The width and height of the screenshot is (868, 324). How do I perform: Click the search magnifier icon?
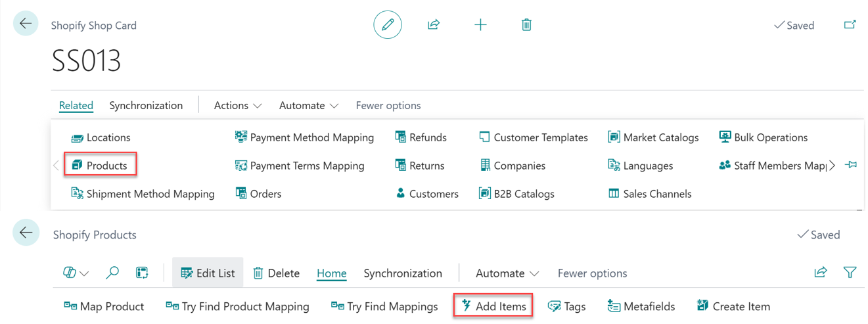point(112,273)
